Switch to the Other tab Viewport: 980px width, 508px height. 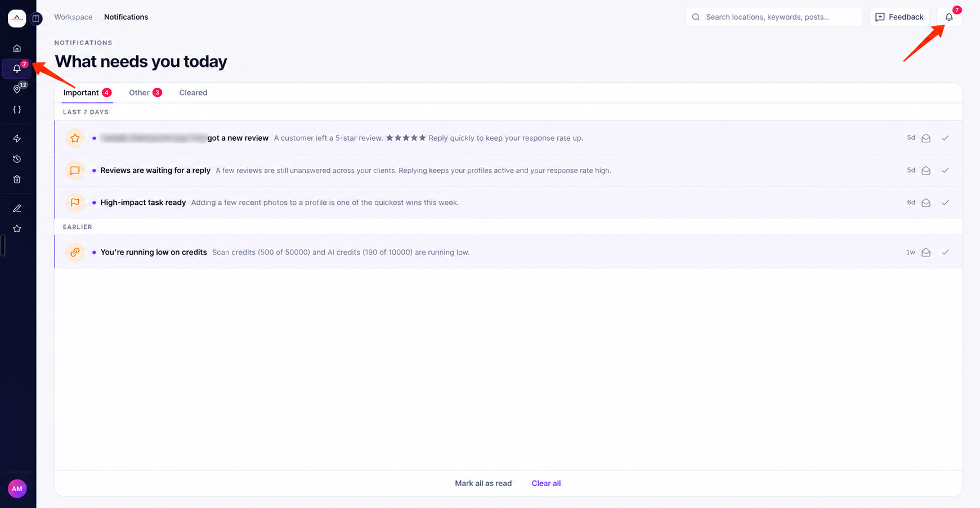coord(145,93)
